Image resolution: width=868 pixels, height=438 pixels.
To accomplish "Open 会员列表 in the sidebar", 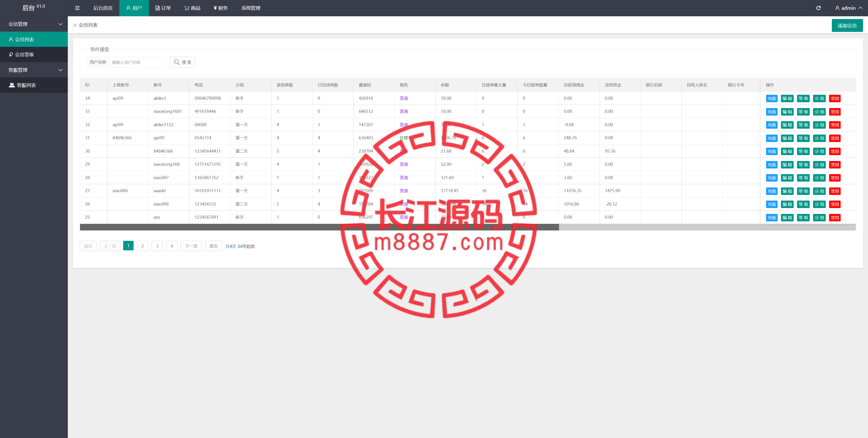I will pyautogui.click(x=34, y=39).
